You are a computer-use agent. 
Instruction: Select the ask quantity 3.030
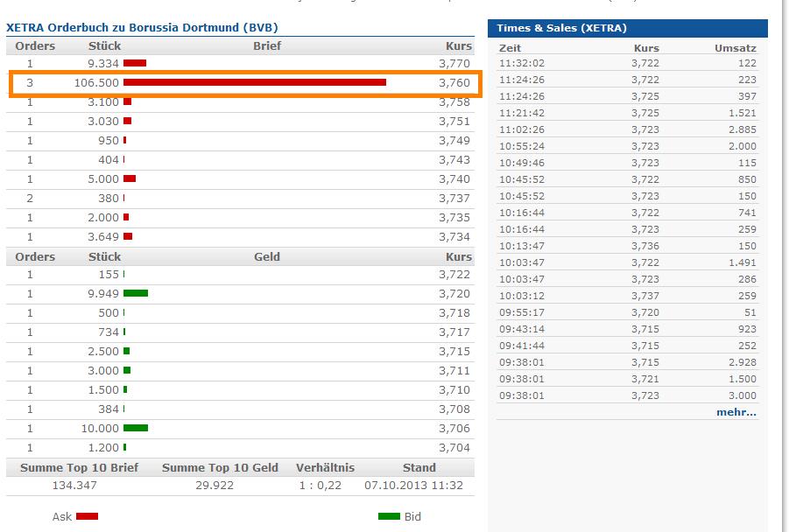tap(103, 121)
